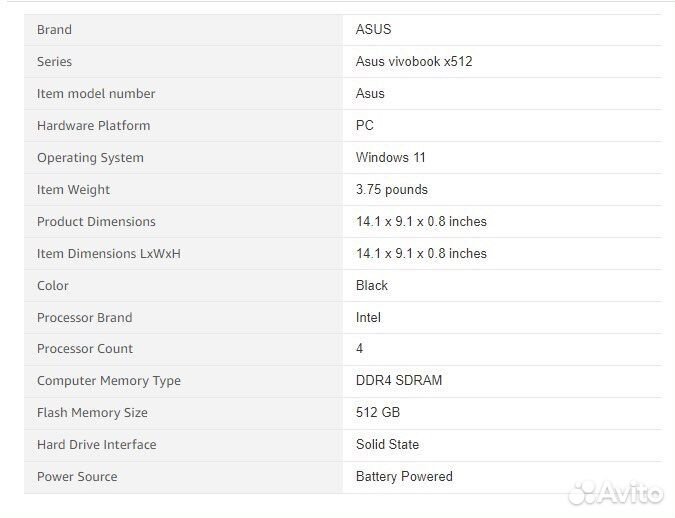Click the "Item Weight" label

click(73, 190)
